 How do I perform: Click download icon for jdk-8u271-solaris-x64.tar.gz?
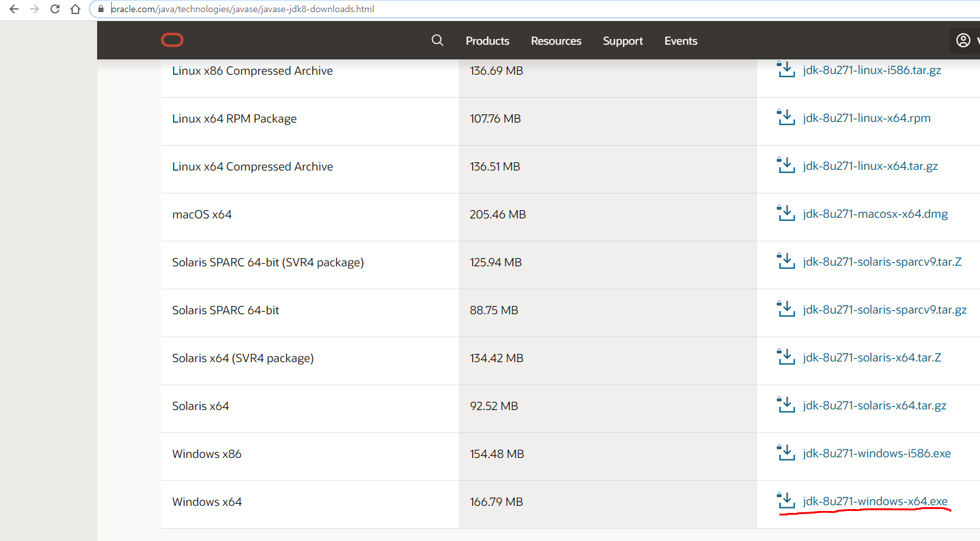pos(786,404)
